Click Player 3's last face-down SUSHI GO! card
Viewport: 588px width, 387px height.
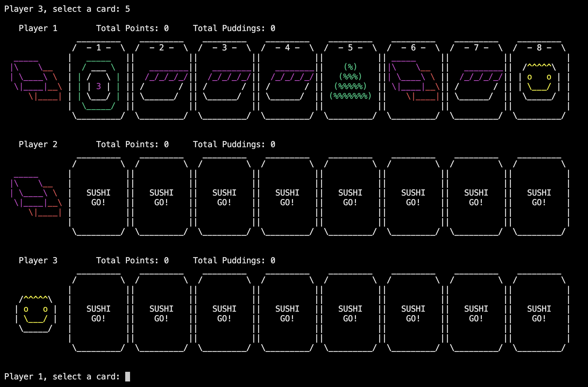(539, 313)
